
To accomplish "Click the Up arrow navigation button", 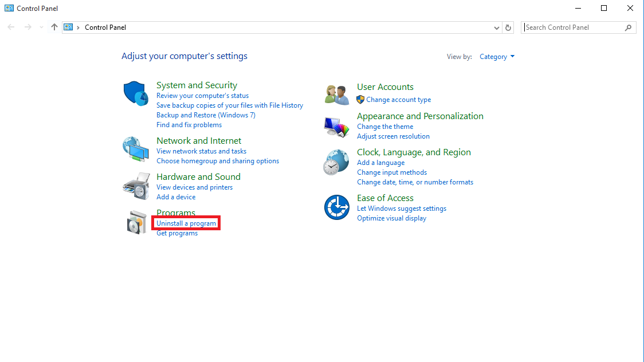I will pyautogui.click(x=54, y=27).
